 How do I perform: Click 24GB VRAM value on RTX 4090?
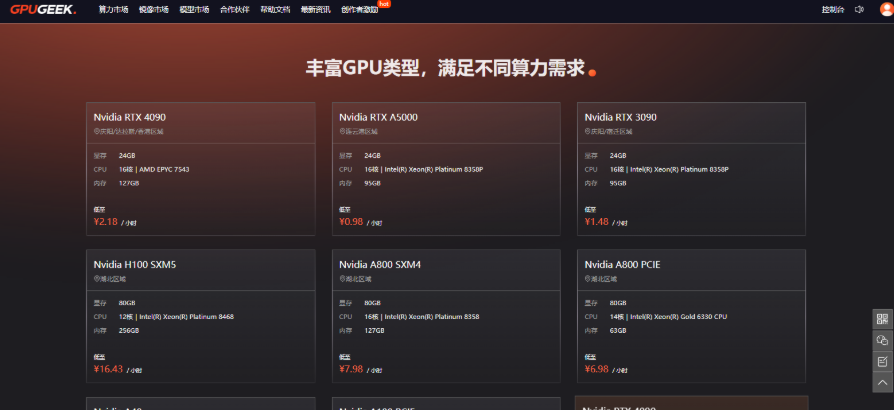(127, 156)
